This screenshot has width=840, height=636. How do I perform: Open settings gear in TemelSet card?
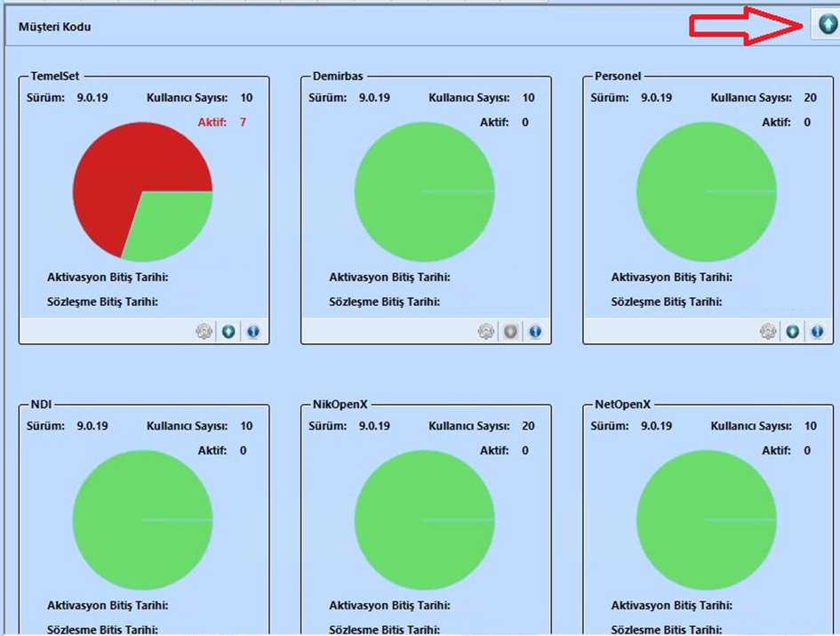(x=204, y=332)
